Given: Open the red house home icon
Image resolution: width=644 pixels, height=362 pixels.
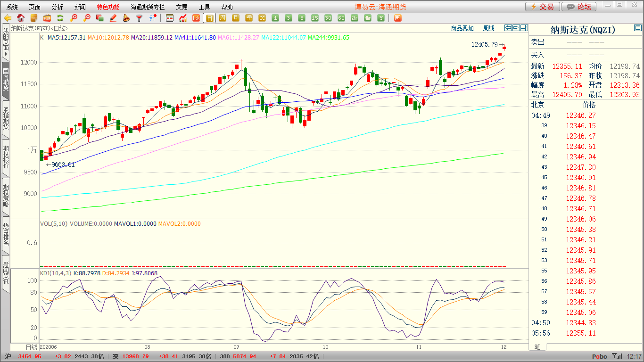Looking at the screenshot, I should 21,18.
